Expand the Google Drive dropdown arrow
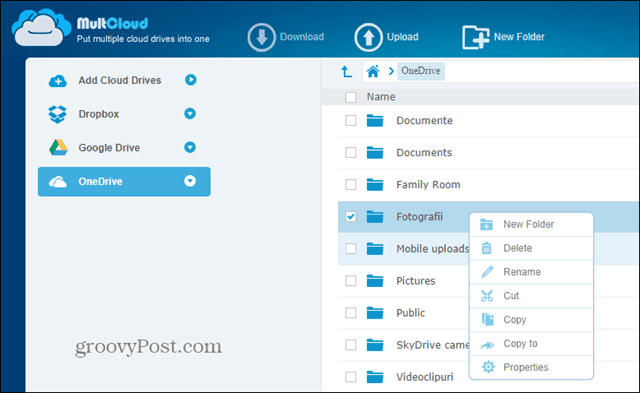This screenshot has height=393, width=640. (x=190, y=147)
